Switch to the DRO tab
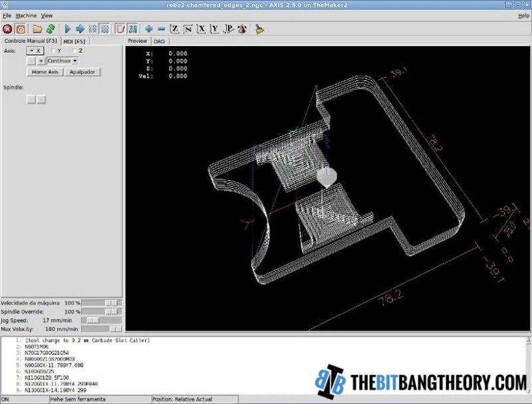The height and width of the screenshot is (404, 532). 159,41
